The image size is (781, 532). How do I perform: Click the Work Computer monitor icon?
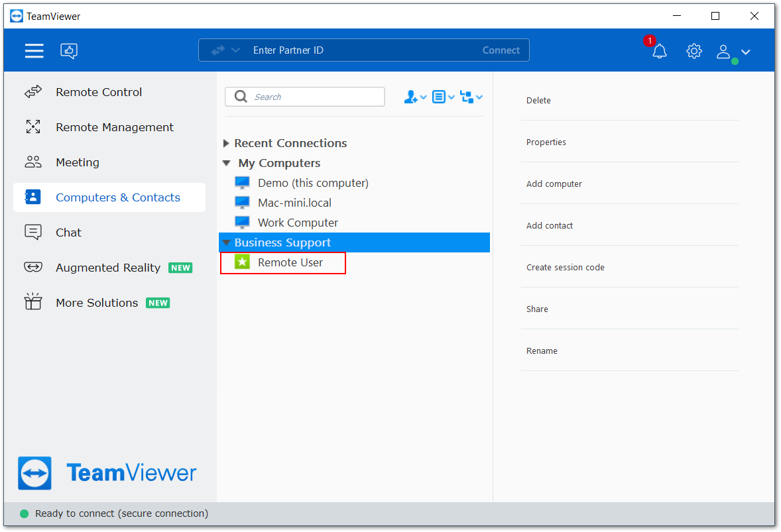tap(242, 223)
